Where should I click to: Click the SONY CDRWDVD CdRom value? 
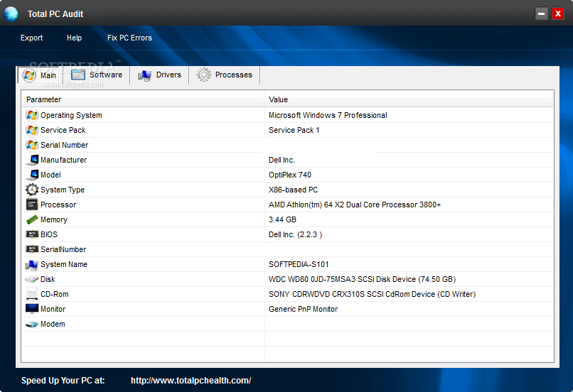(372, 294)
